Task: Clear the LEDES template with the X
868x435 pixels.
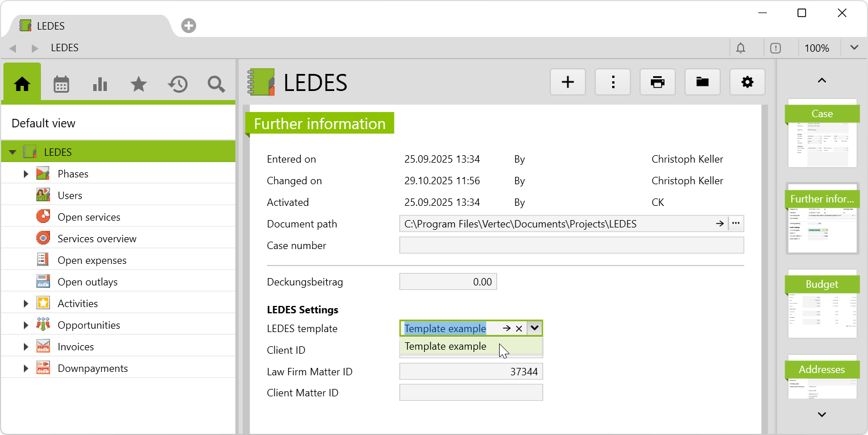Action: 518,329
